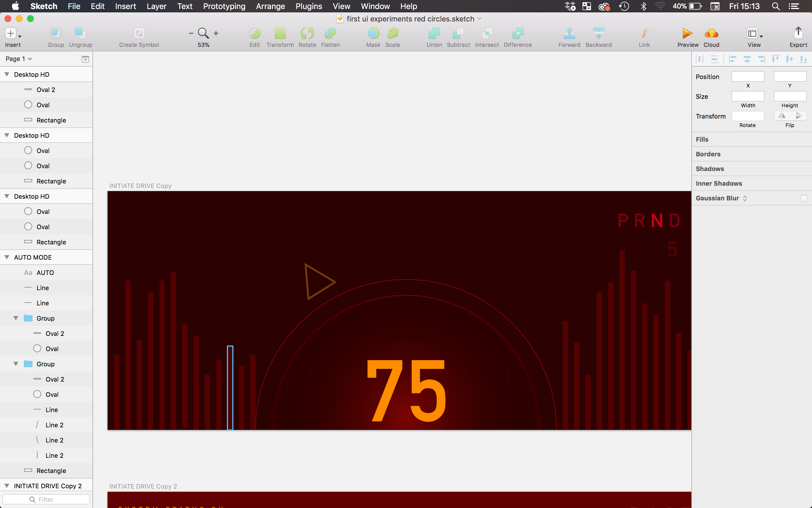Open the Apple menu
Image resolution: width=812 pixels, height=508 pixels.
click(15, 6)
